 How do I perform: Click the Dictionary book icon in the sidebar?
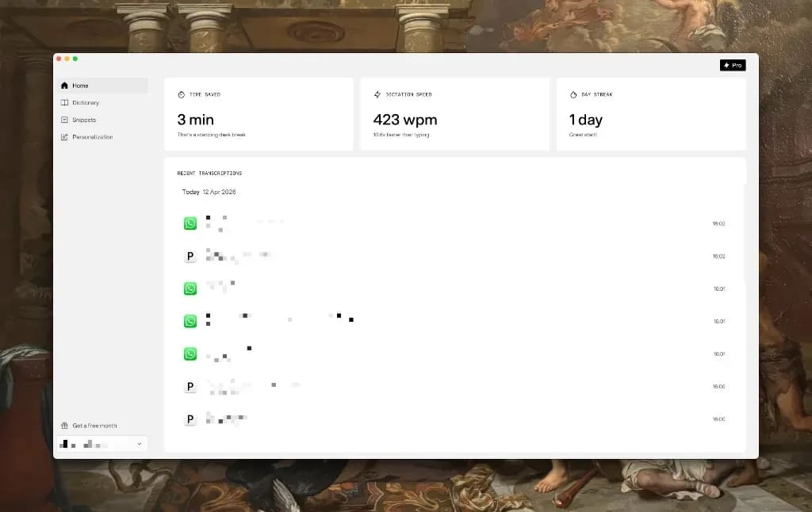point(64,102)
